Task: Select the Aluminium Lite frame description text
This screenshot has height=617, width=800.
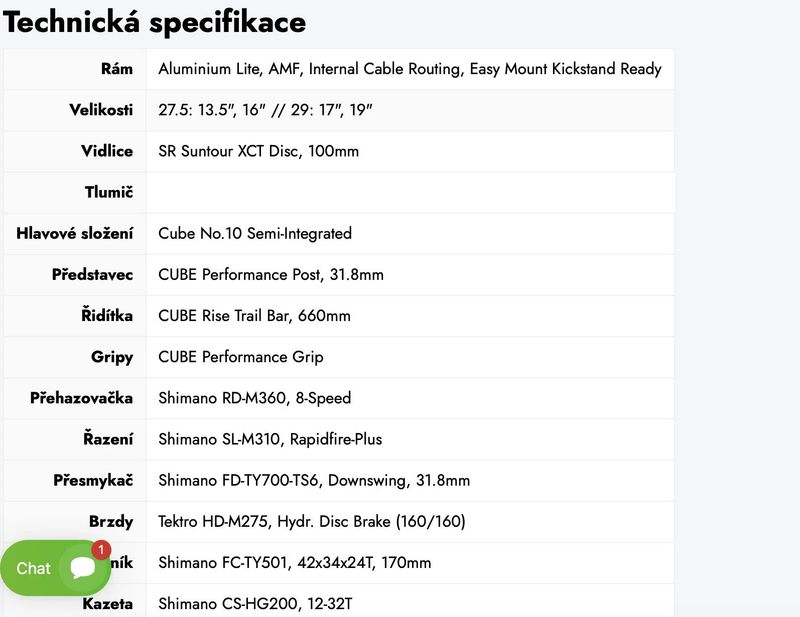Action: [410, 69]
